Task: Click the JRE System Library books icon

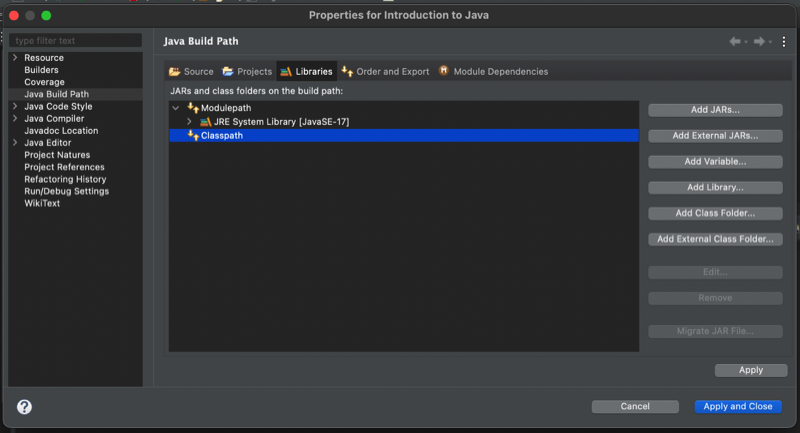Action: (205, 122)
